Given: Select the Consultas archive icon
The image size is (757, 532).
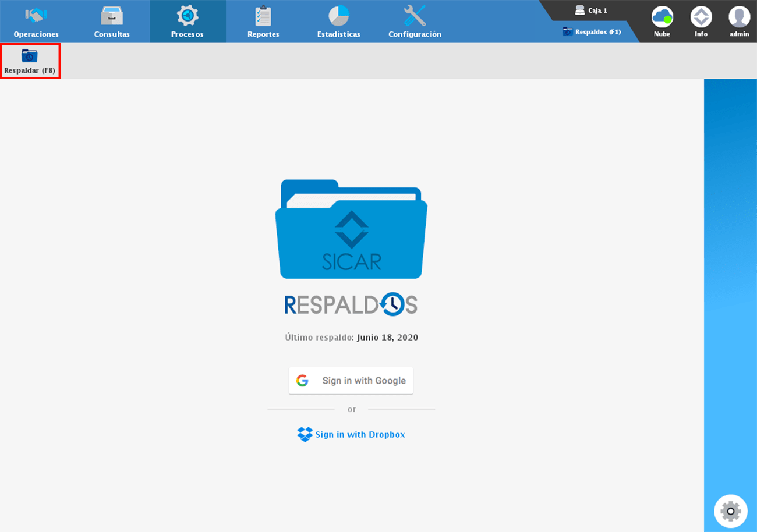Looking at the screenshot, I should click(111, 16).
